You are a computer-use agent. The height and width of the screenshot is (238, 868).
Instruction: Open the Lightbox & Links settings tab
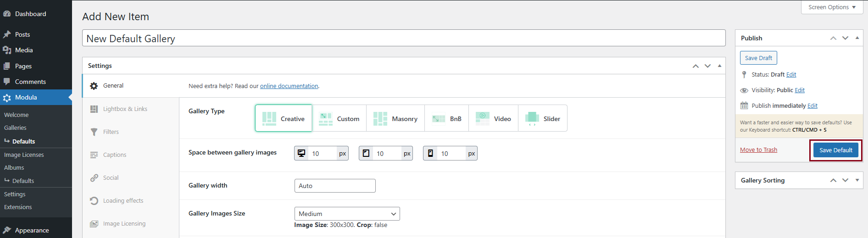125,109
